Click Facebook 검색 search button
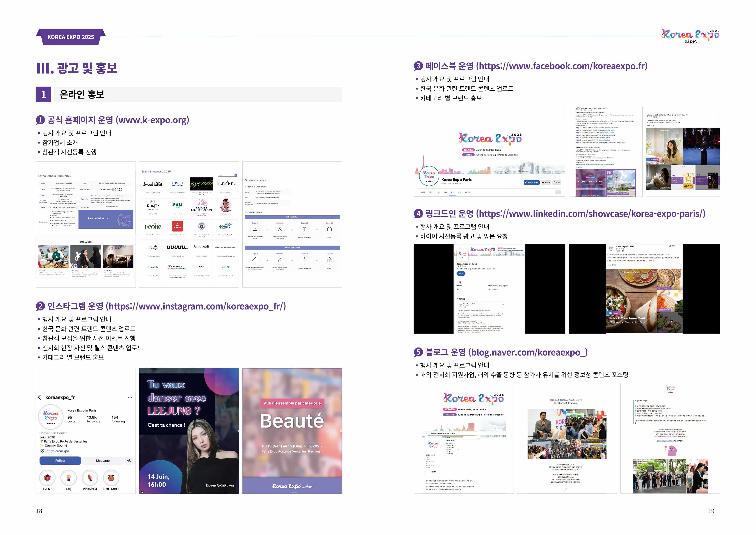This screenshot has width=756, height=535. (x=557, y=183)
